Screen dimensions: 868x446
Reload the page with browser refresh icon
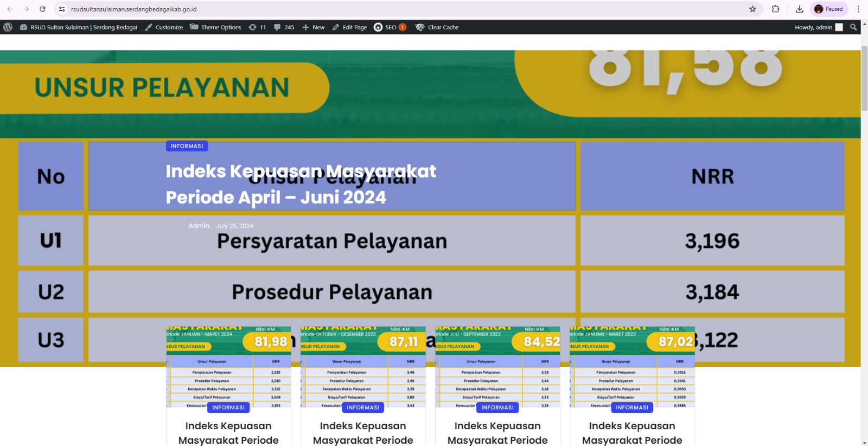42,9
